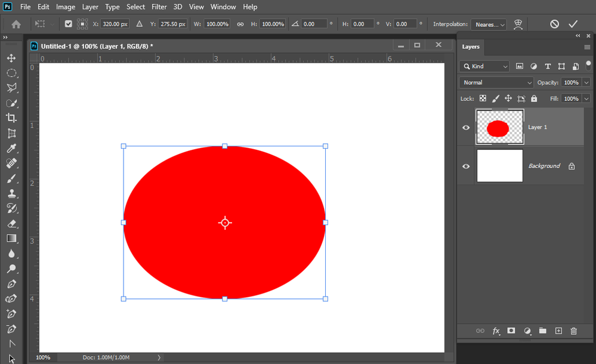596x364 pixels.
Task: Open the Image menu
Action: click(x=66, y=7)
